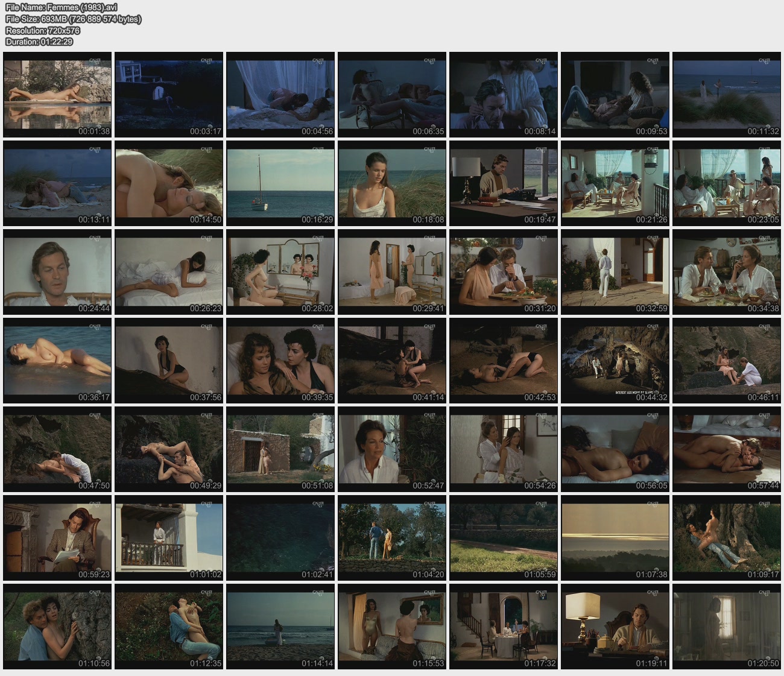Select the dark frame at 01:02:41
This screenshot has width=784, height=676.
pos(280,538)
